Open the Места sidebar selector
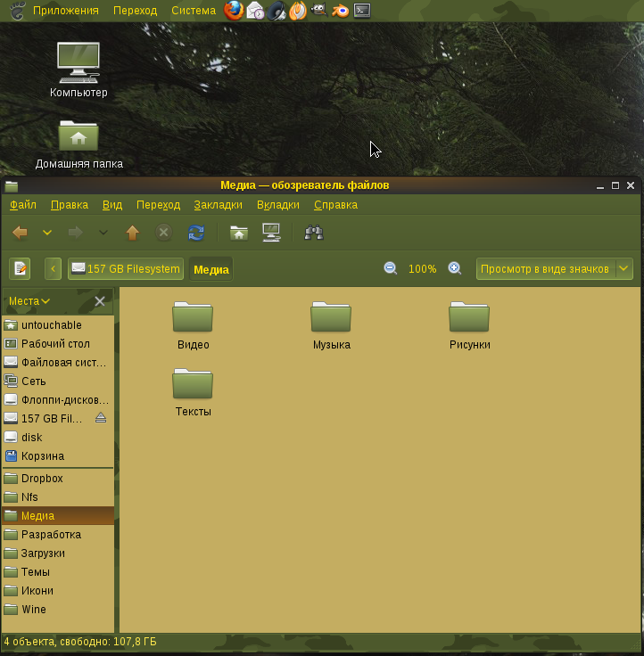 point(29,301)
